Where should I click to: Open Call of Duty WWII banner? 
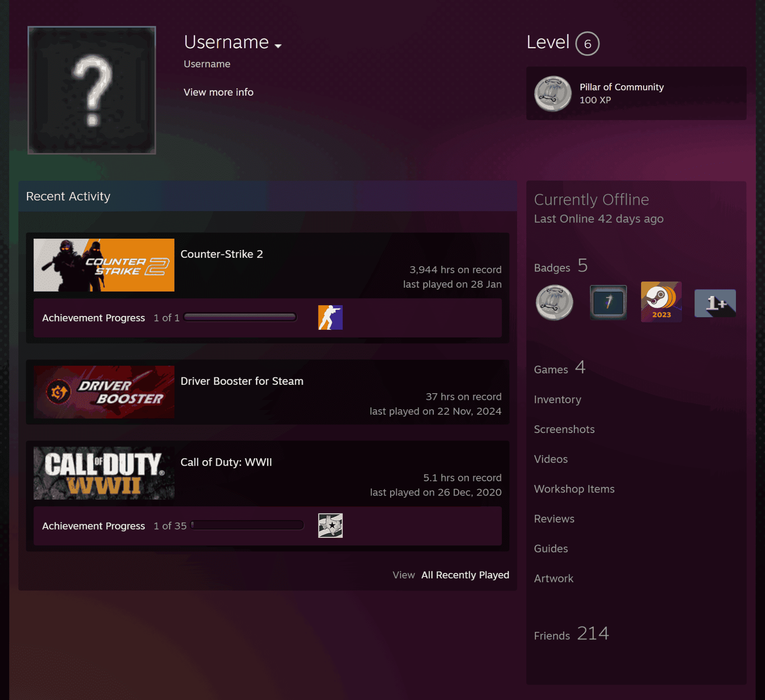[104, 473]
